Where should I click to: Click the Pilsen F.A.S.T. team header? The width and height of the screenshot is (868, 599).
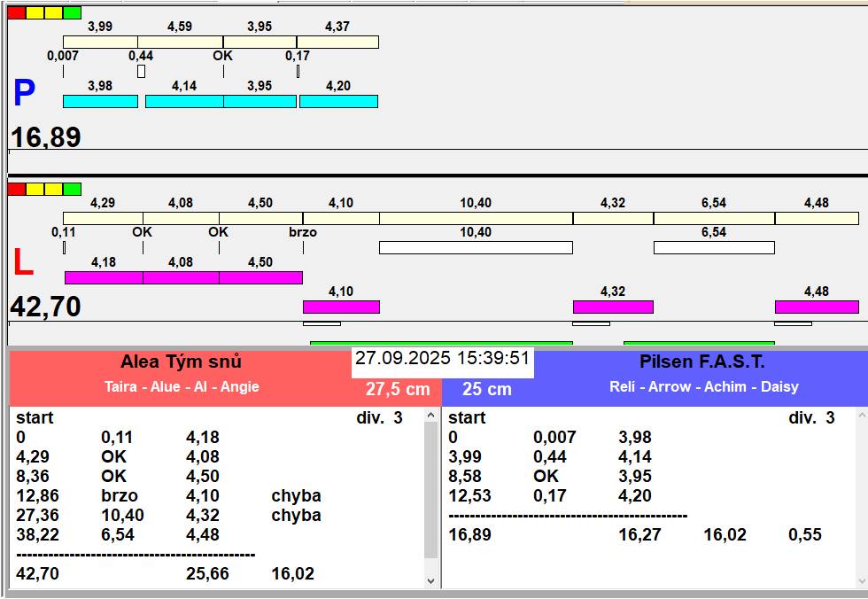[701, 362]
